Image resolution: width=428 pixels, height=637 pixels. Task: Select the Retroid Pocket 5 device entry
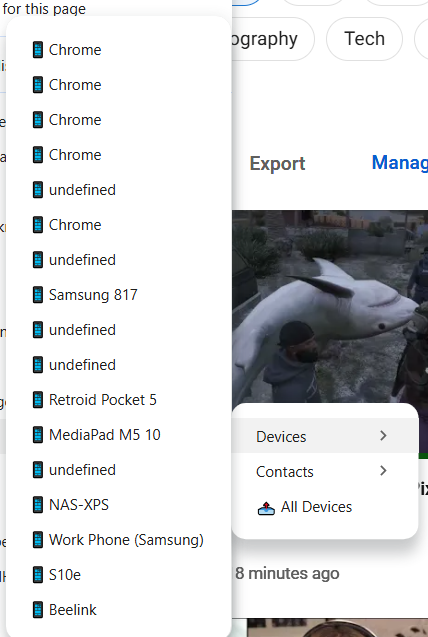119,400
